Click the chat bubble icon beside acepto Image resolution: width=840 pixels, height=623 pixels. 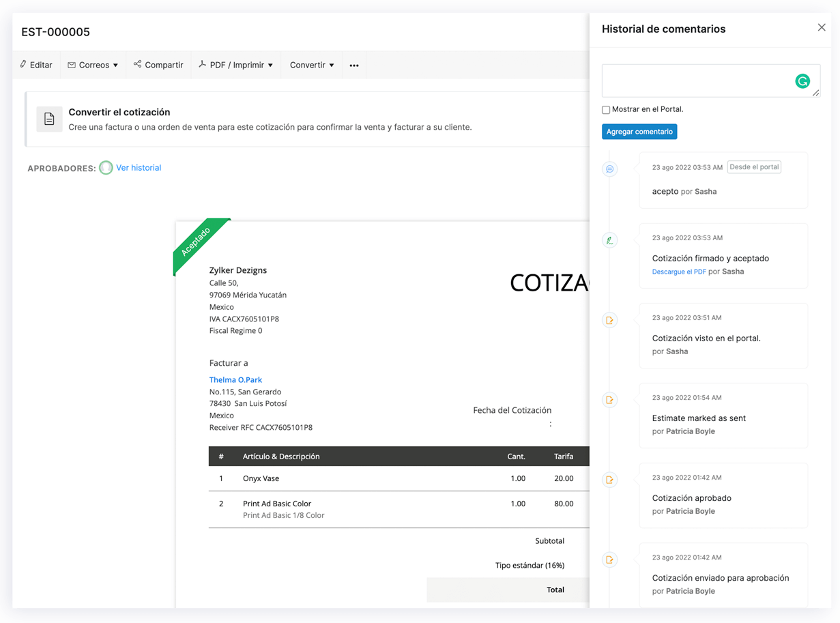tap(610, 169)
